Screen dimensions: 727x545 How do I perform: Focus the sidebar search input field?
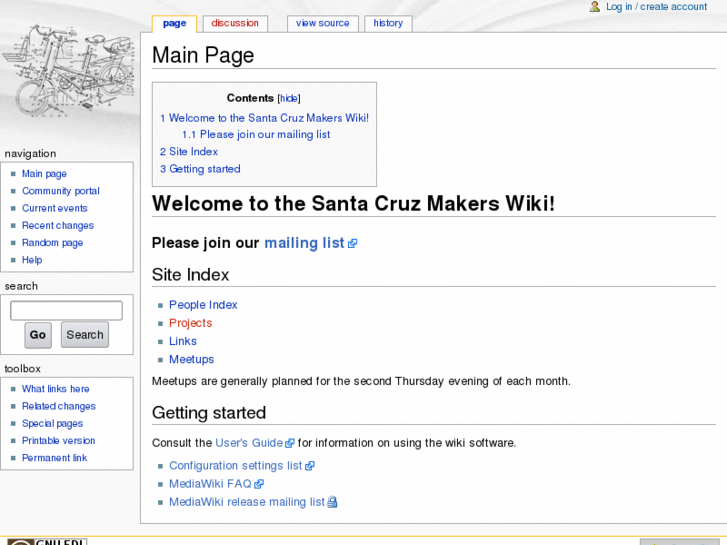pos(66,310)
